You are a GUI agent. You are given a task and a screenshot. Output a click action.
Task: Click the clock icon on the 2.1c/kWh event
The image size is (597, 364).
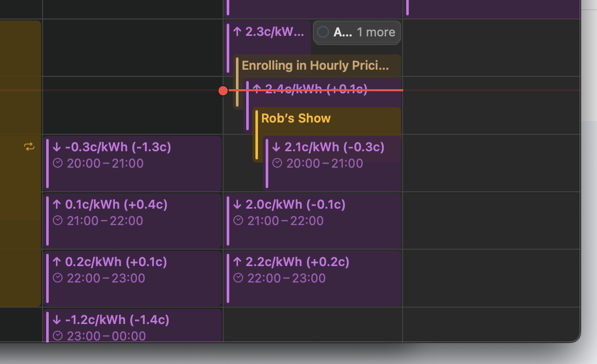pos(277,163)
